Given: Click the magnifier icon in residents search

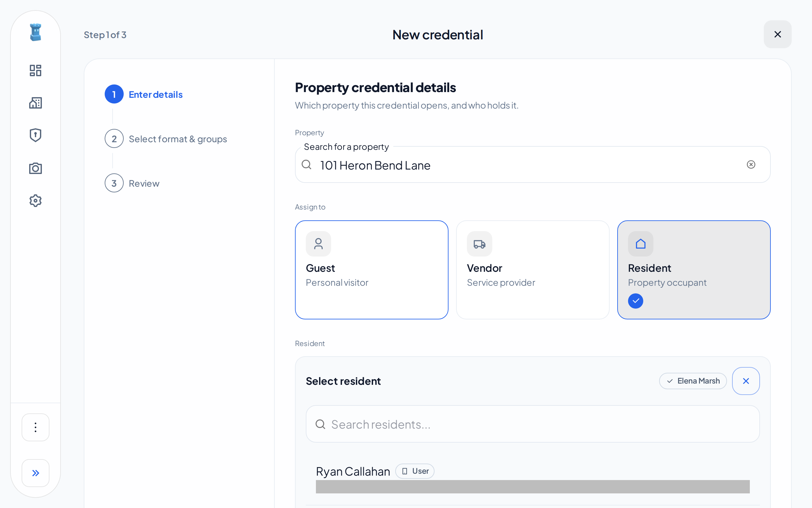Looking at the screenshot, I should click(320, 424).
